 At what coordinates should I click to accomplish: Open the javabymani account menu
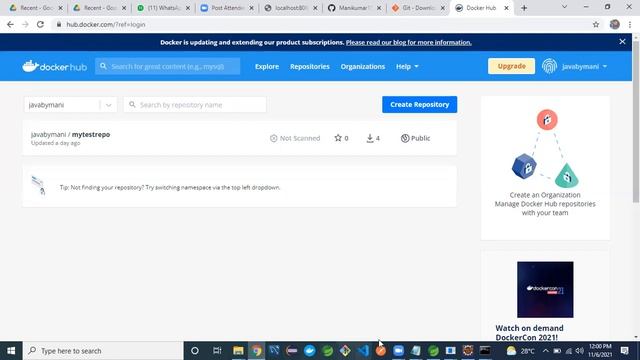[x=584, y=66]
